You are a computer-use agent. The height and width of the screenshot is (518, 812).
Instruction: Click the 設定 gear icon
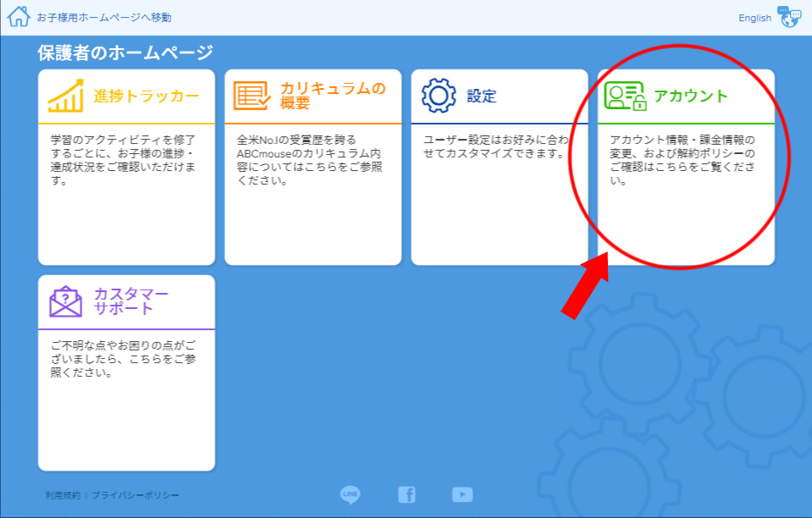tap(439, 96)
